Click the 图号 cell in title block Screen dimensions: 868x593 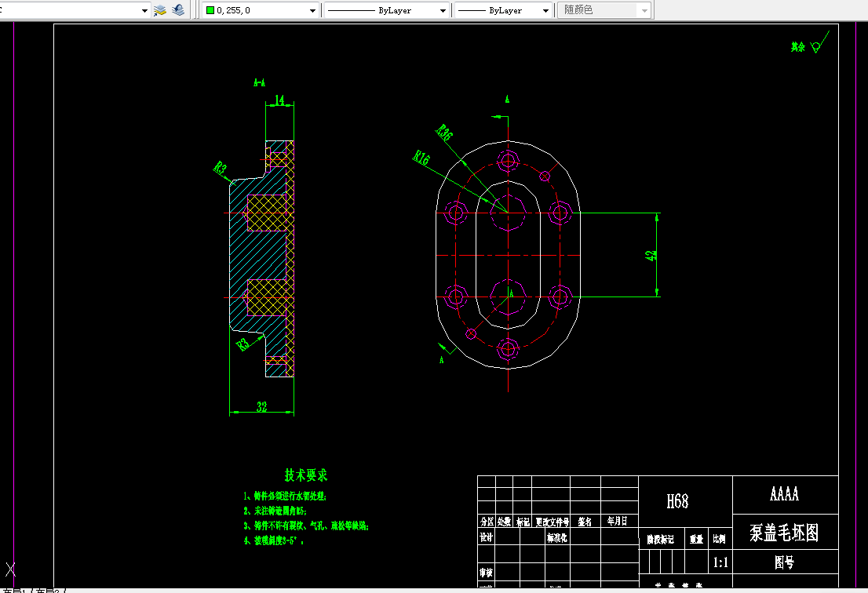(x=784, y=562)
